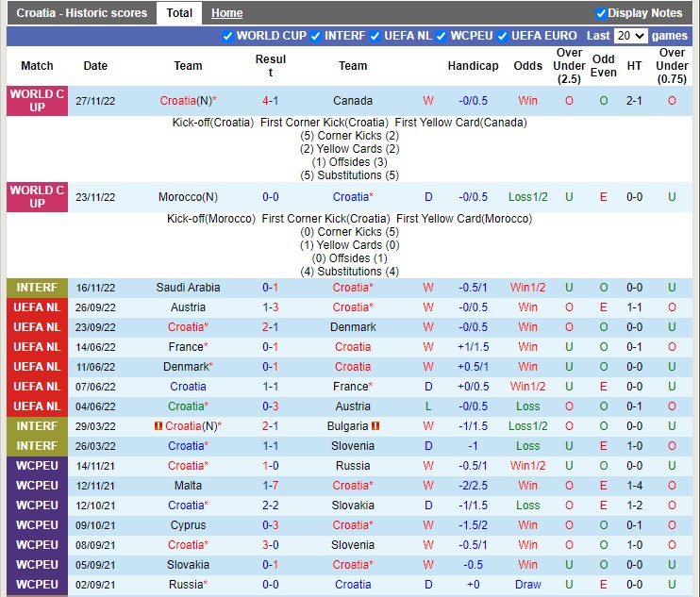Click the INTERF label for 16/11/22 match
700x597 pixels.
click(37, 288)
